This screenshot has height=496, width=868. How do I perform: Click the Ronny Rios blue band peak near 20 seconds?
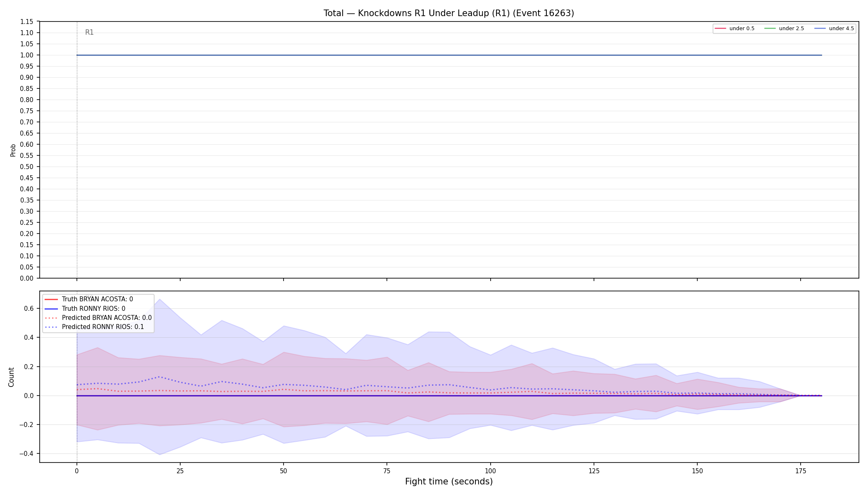click(160, 299)
